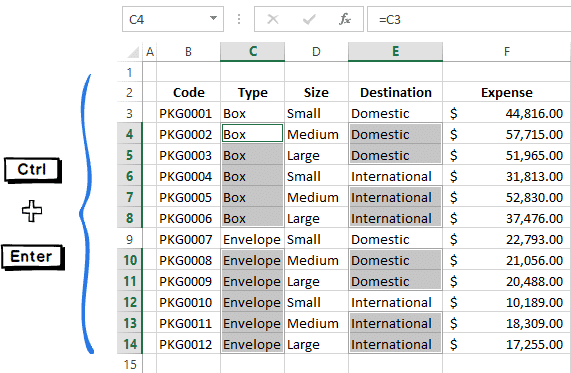571x373 pixels.
Task: Select row 2 header
Action: tap(130, 92)
